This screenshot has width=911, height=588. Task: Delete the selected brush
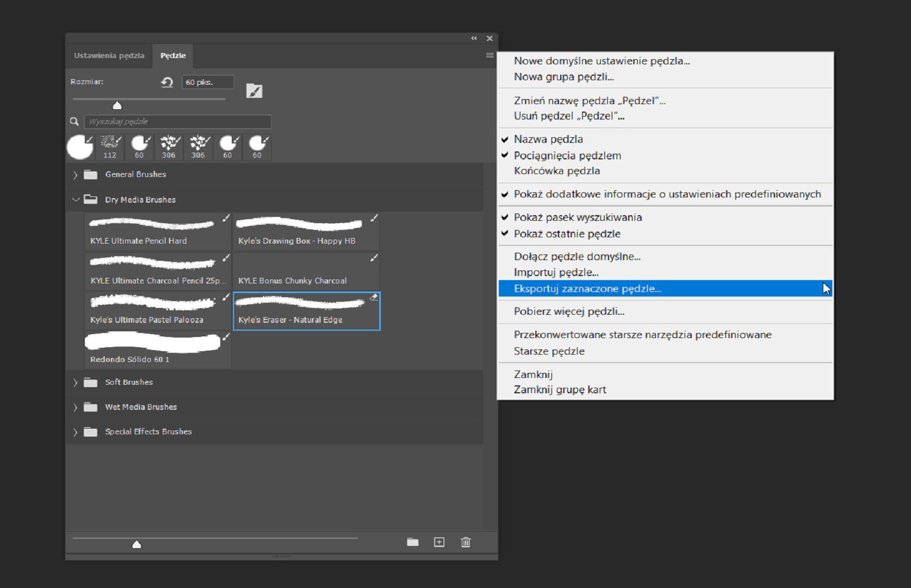[466, 542]
